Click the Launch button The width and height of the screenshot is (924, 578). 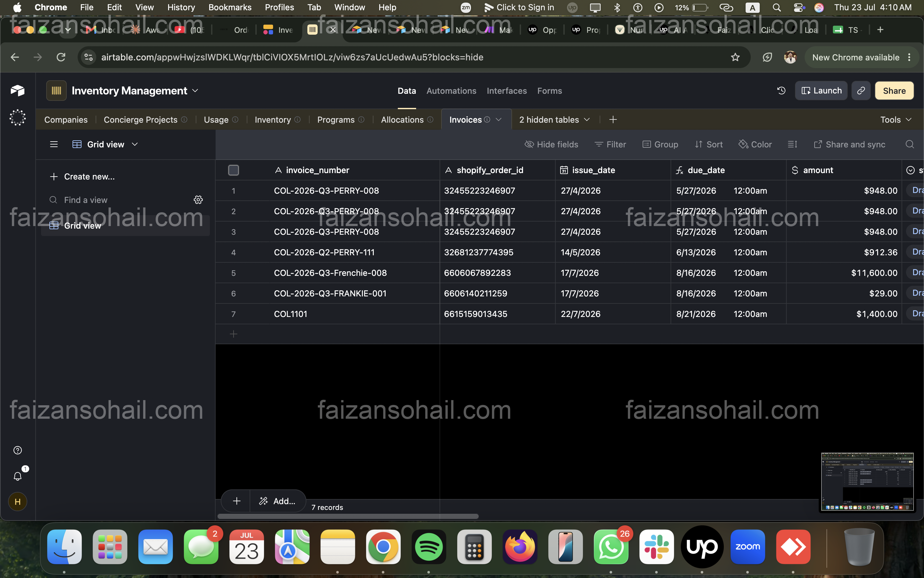821,91
